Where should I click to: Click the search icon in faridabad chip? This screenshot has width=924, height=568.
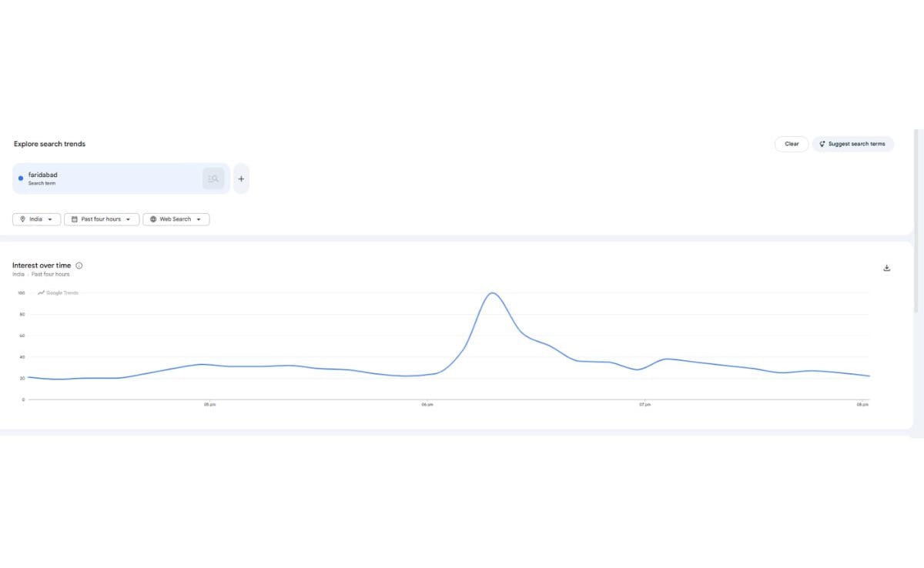(213, 179)
